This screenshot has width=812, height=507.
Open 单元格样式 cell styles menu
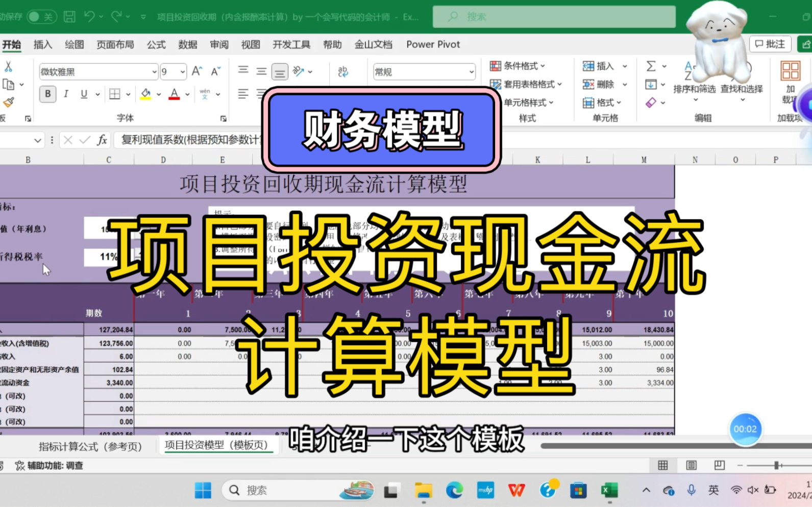pyautogui.click(x=529, y=103)
